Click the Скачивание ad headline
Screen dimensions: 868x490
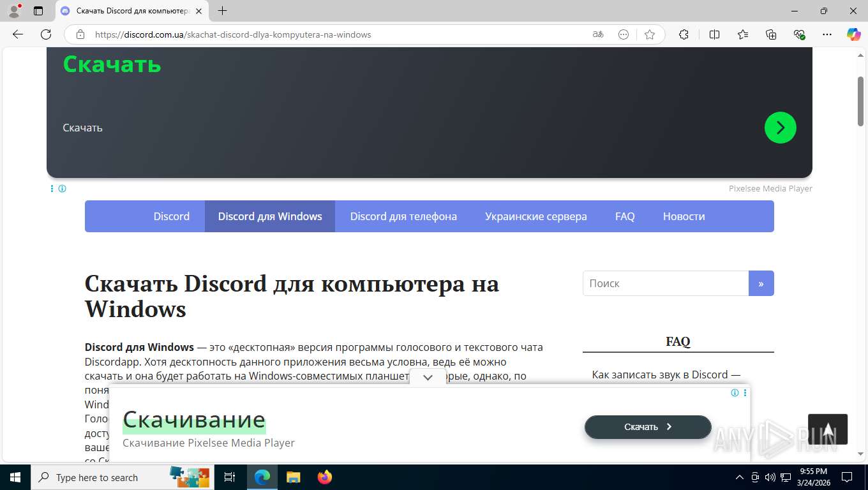coord(194,419)
